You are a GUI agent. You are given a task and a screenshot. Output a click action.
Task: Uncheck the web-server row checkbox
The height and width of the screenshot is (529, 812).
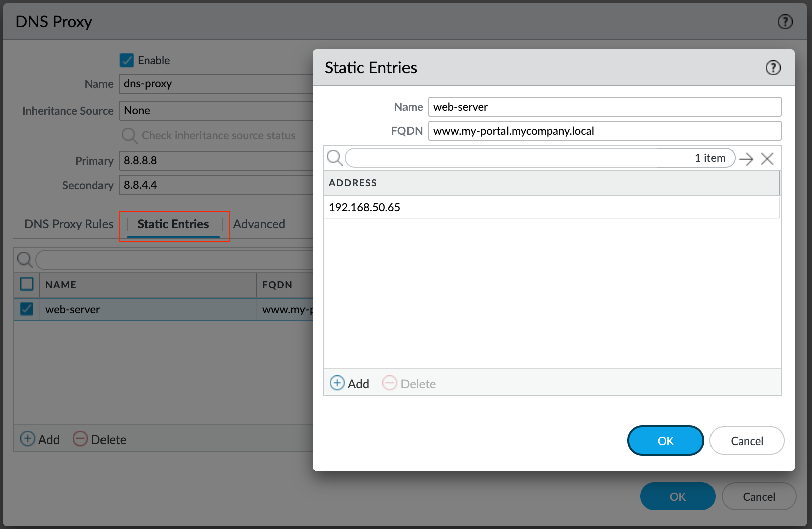point(27,309)
